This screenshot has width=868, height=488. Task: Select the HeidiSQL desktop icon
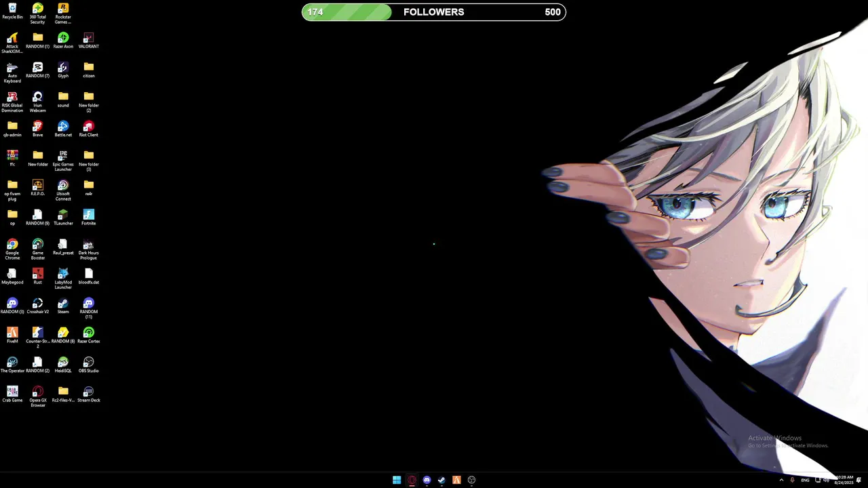pos(63,365)
